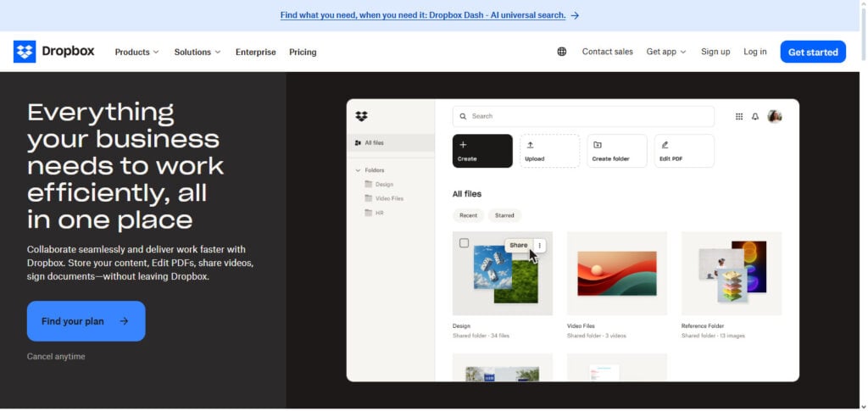Open the Enterprise menu item
868x411 pixels.
(256, 52)
